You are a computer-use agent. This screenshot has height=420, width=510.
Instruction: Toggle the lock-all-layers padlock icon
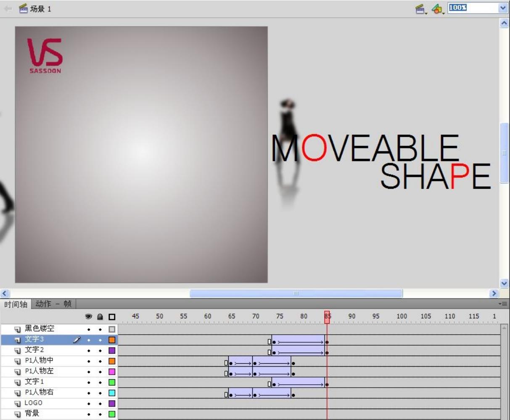click(100, 317)
